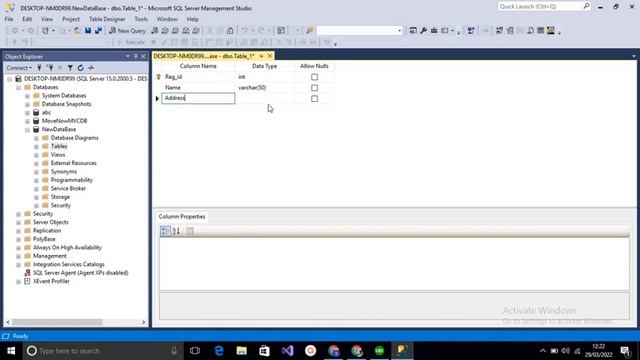Open Microsoft Store from the taskbar
Screen dimensions: 640x360
click(x=264, y=351)
